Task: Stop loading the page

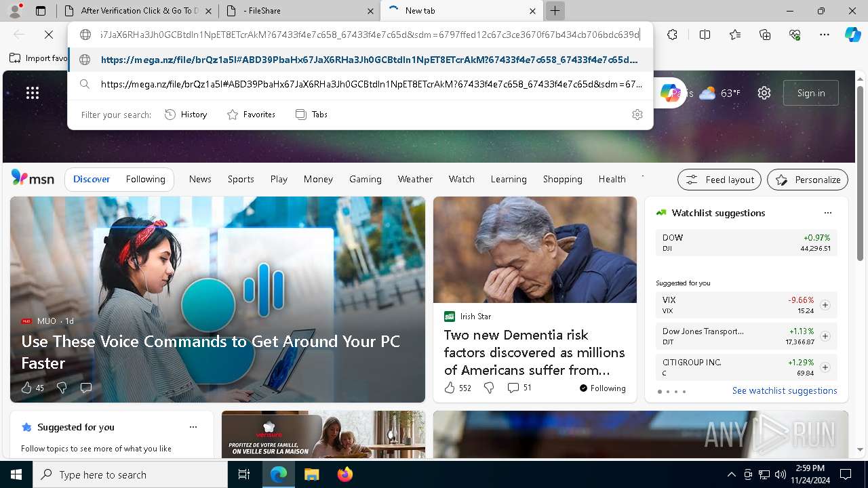Action: pyautogui.click(x=49, y=35)
